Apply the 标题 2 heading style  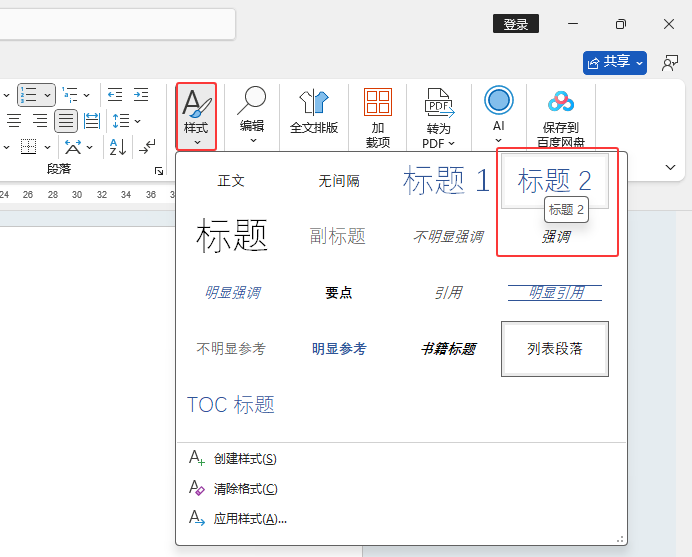[555, 181]
